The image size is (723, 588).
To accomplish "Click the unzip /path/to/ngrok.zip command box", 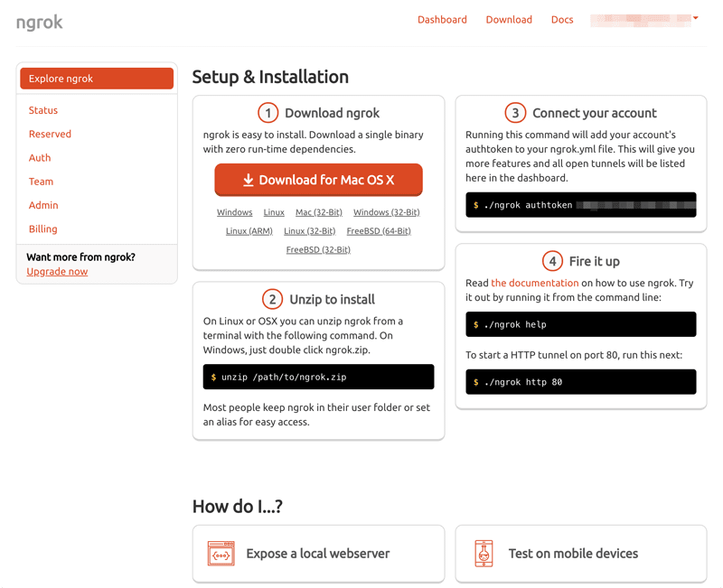I will click(319, 377).
